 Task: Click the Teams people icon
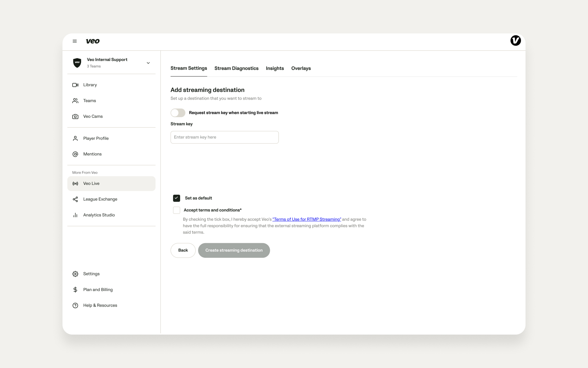click(75, 101)
